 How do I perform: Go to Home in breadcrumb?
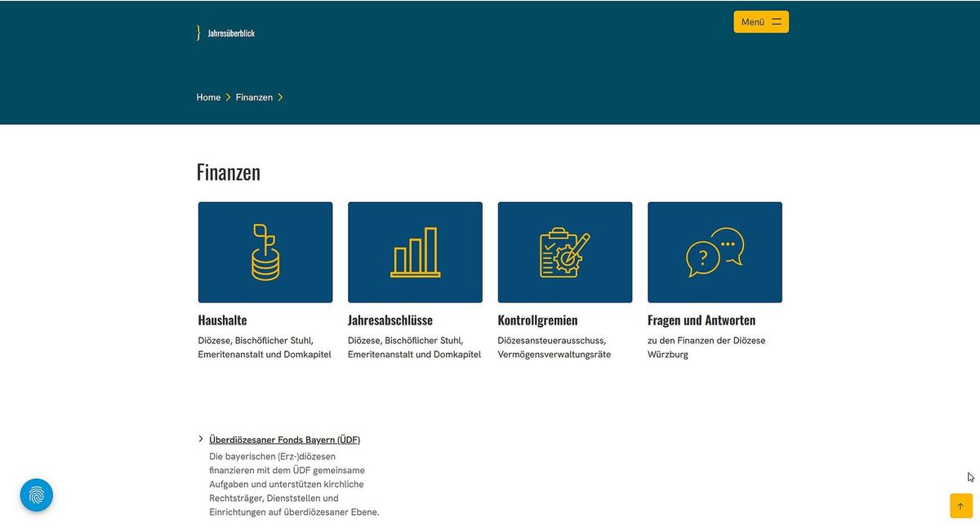pos(208,97)
